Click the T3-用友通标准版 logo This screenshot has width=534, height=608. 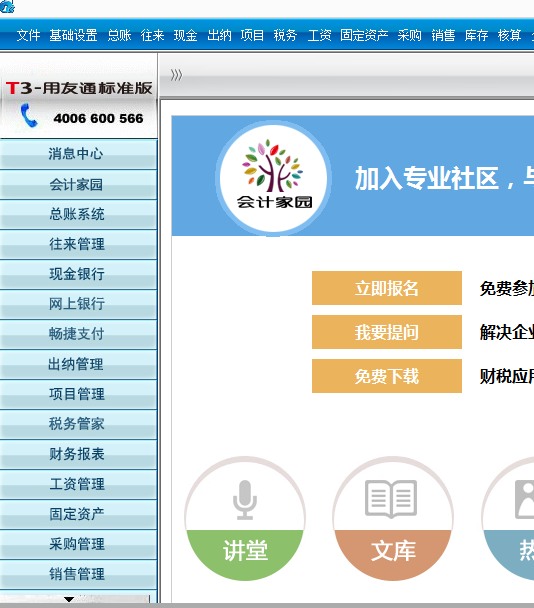click(79, 88)
